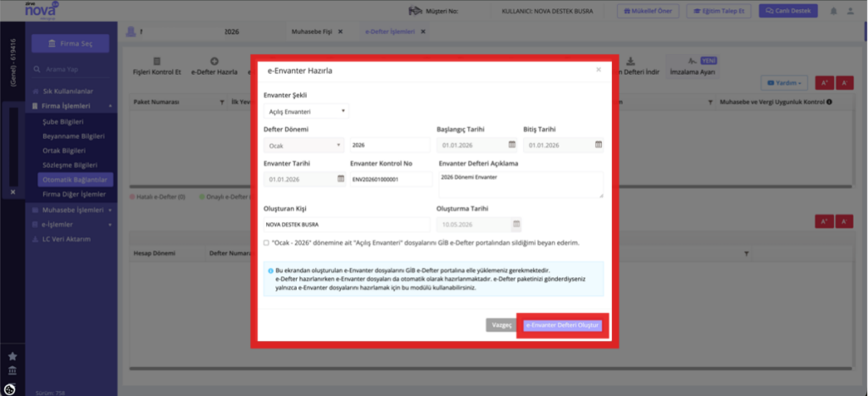Click the filter icon in the lower grid header
The width and height of the screenshot is (868, 396).
tap(746, 253)
